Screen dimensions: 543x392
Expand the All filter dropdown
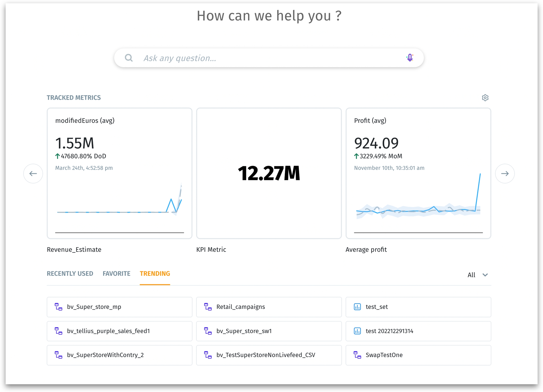[x=478, y=275]
